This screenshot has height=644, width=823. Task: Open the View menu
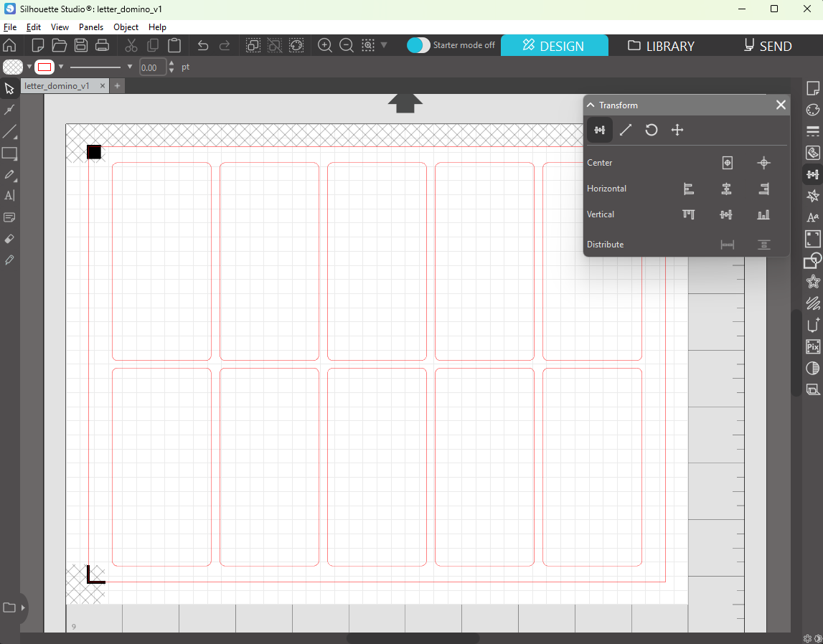60,27
